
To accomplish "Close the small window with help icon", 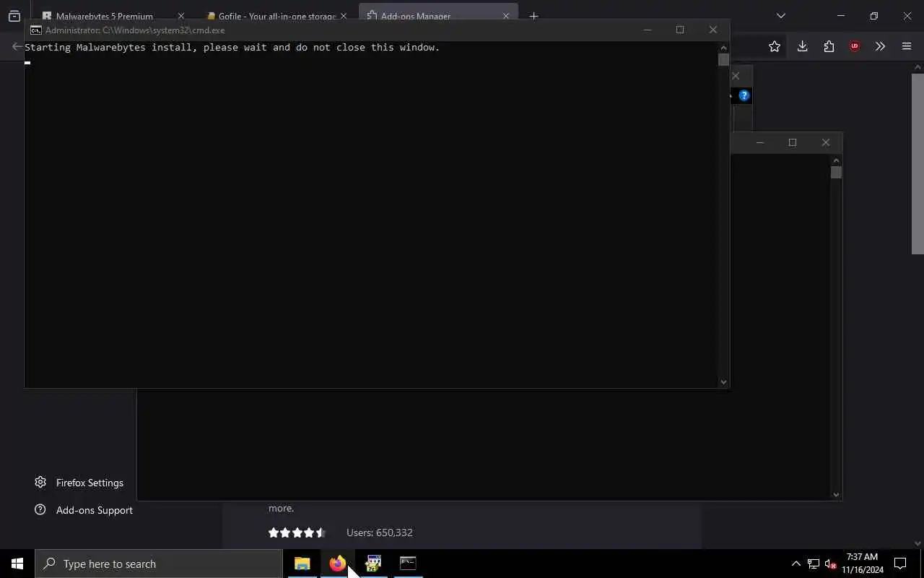I will [736, 76].
